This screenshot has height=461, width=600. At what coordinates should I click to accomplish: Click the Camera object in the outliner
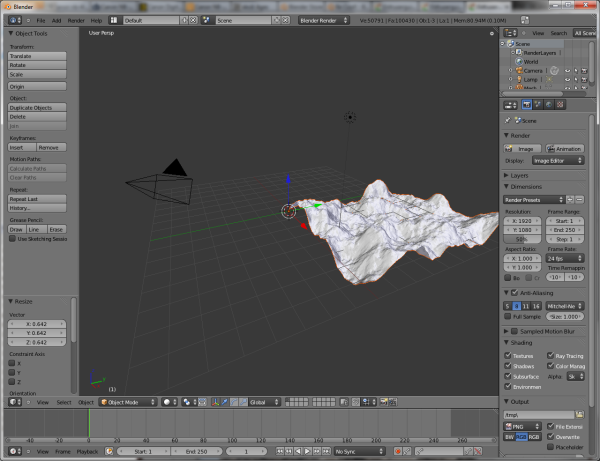pyautogui.click(x=532, y=70)
